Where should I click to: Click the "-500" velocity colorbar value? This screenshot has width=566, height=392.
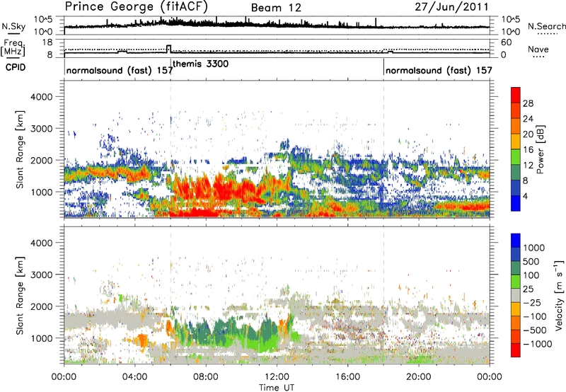click(x=535, y=330)
